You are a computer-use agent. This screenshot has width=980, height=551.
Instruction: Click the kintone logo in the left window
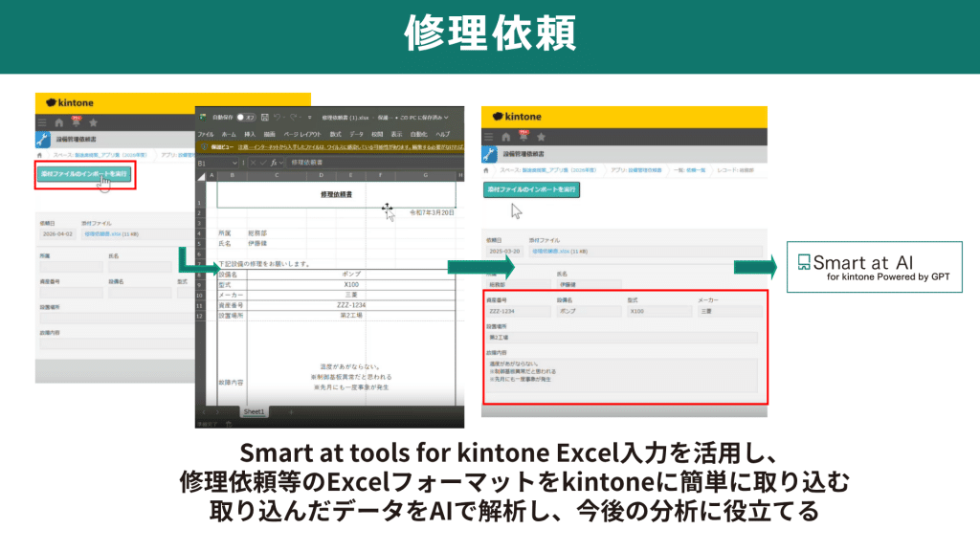pyautogui.click(x=69, y=102)
